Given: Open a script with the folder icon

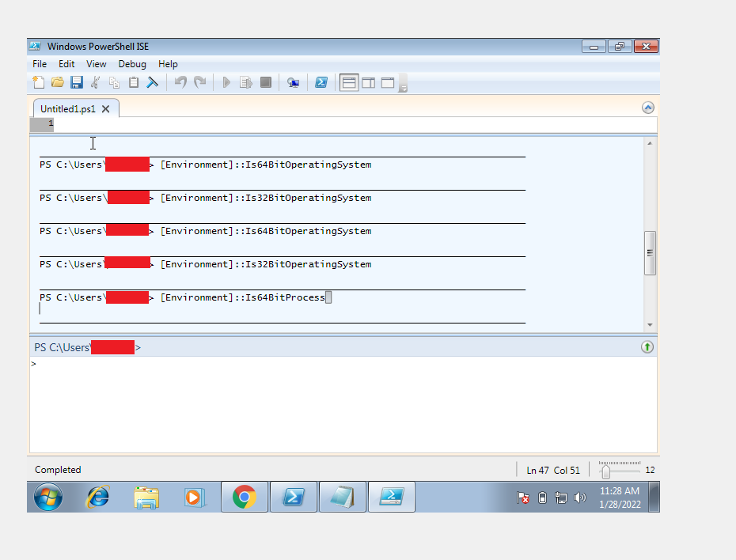Looking at the screenshot, I should (57, 82).
